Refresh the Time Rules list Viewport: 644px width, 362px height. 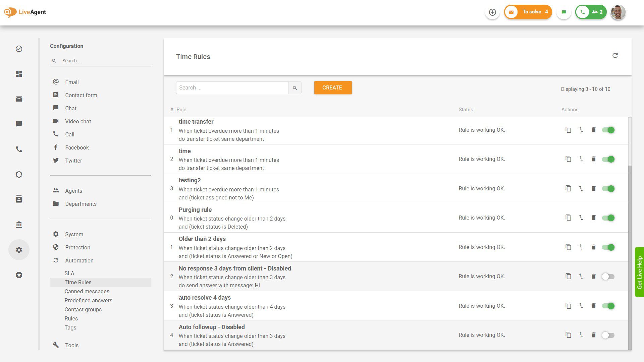[x=615, y=56]
